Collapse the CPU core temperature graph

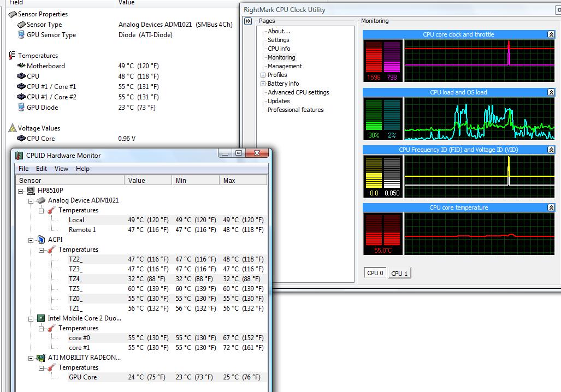(551, 207)
